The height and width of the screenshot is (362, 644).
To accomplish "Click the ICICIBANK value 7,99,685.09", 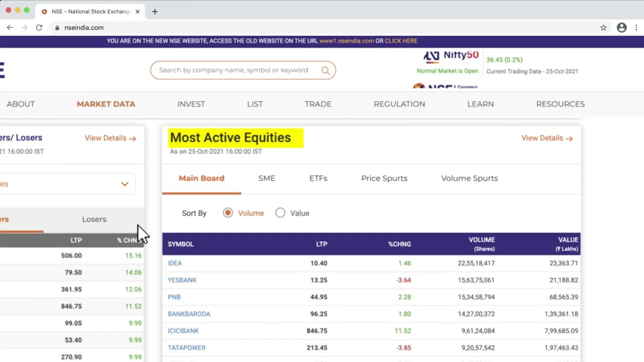I will [x=561, y=331].
